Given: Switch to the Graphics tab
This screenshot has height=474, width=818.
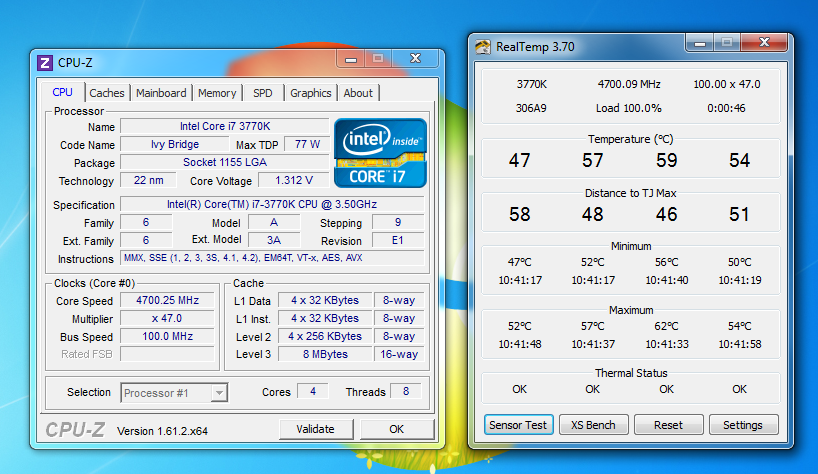Looking at the screenshot, I should 310,93.
